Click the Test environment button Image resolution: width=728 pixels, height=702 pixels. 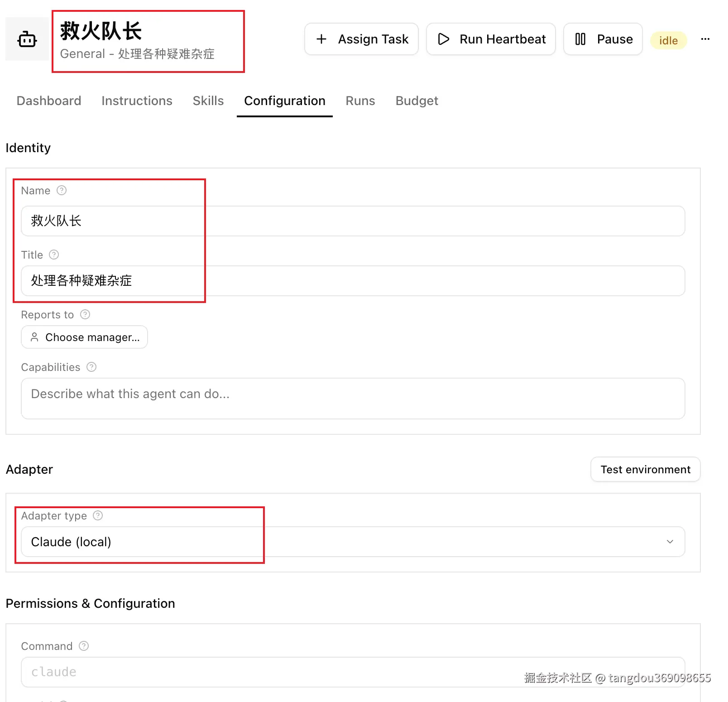[x=646, y=469]
